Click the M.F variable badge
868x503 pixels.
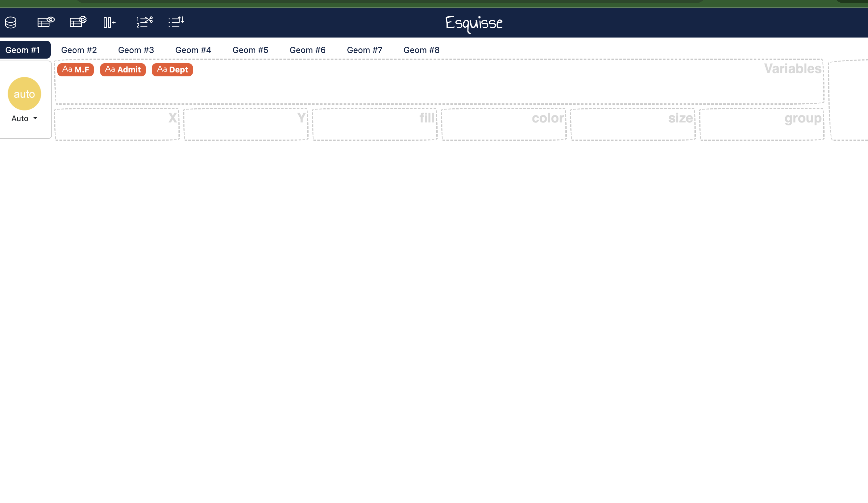(x=75, y=70)
